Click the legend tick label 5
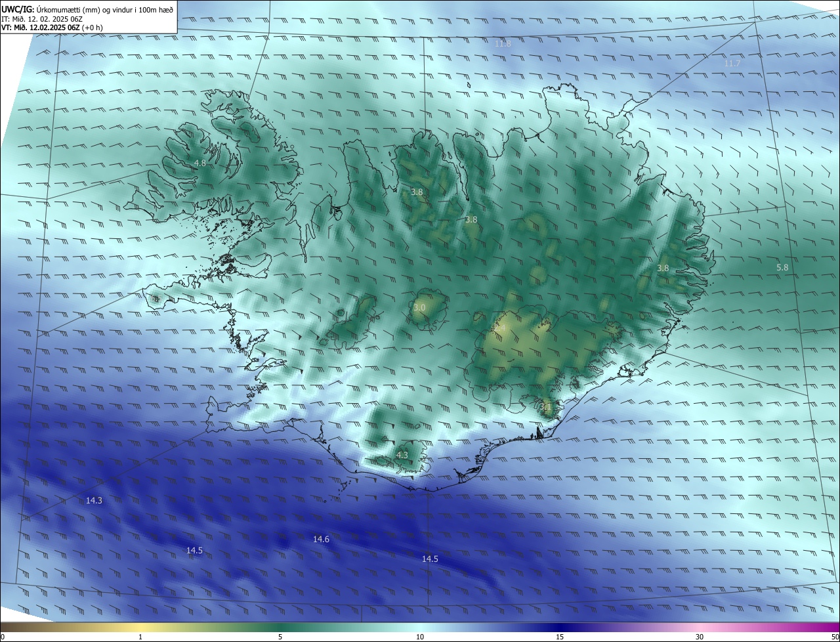The width and height of the screenshot is (840, 642). tap(280, 637)
